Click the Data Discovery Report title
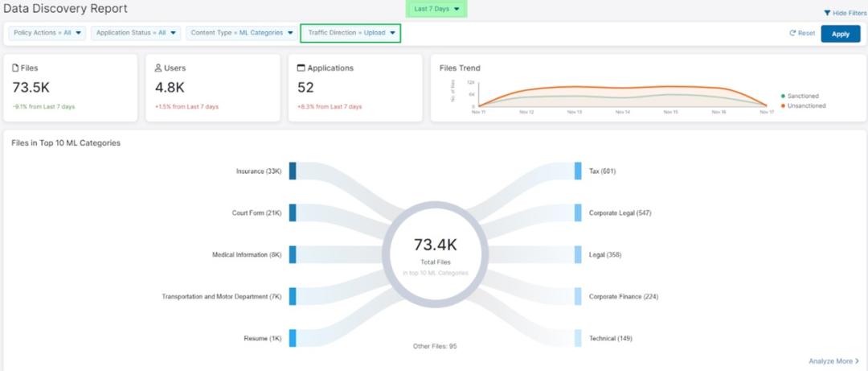Viewport: 868px width, 371px height. [65, 9]
